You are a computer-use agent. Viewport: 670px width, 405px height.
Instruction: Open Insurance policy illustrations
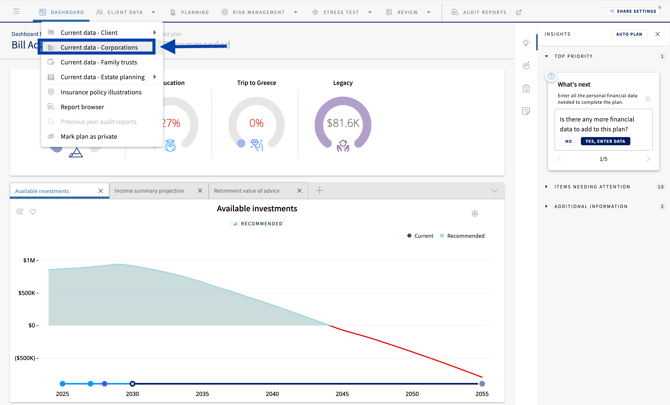point(102,92)
